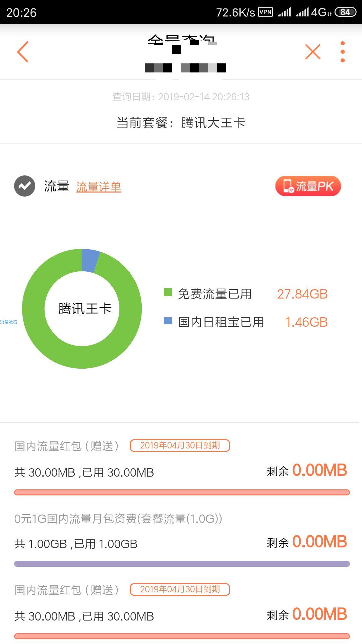The image size is (362, 644).
Task: Tap the gray trend chart icon
Action: 24,186
